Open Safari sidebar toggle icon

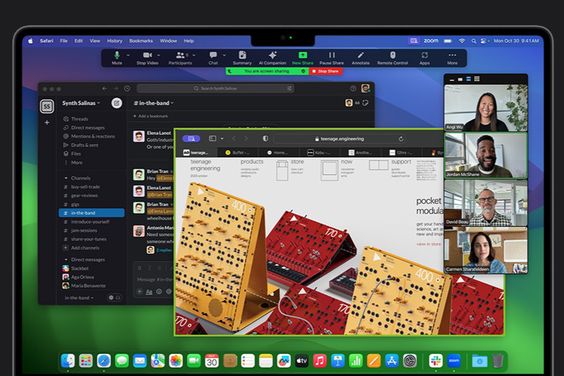pyautogui.click(x=213, y=139)
